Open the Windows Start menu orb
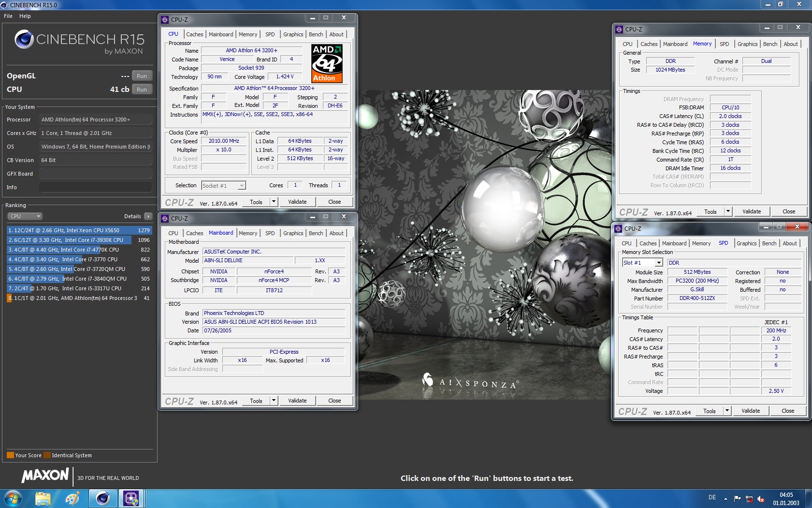Image resolution: width=812 pixels, height=508 pixels. pyautogui.click(x=13, y=498)
